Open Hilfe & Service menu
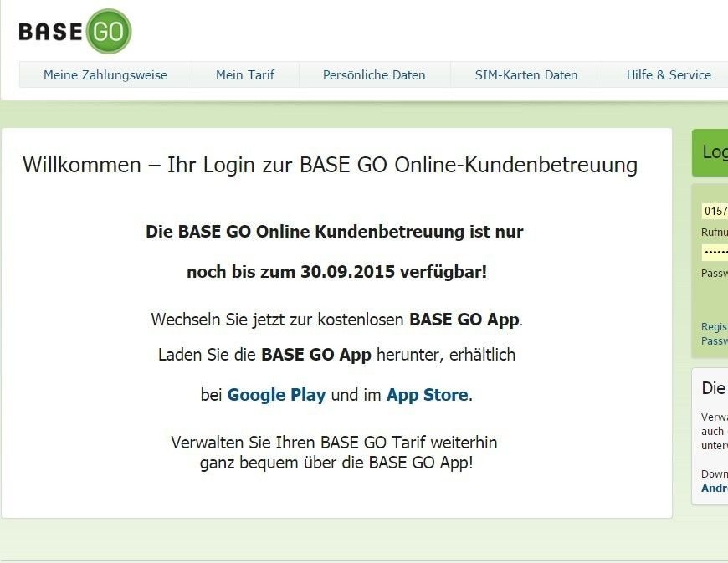728x563 pixels. [669, 74]
